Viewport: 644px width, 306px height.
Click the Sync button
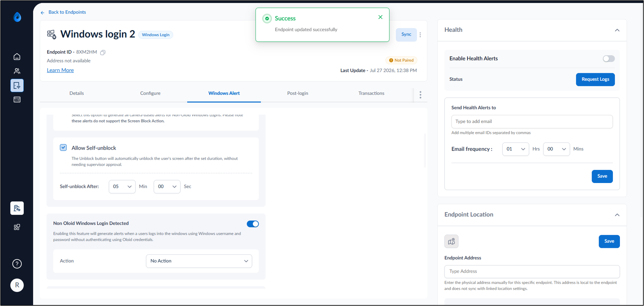pos(406,35)
